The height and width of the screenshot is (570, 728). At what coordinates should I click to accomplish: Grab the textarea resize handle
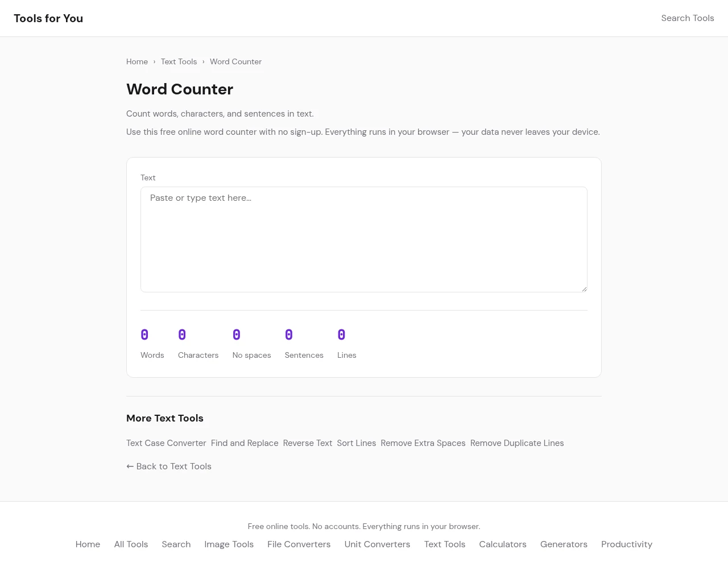[584, 288]
